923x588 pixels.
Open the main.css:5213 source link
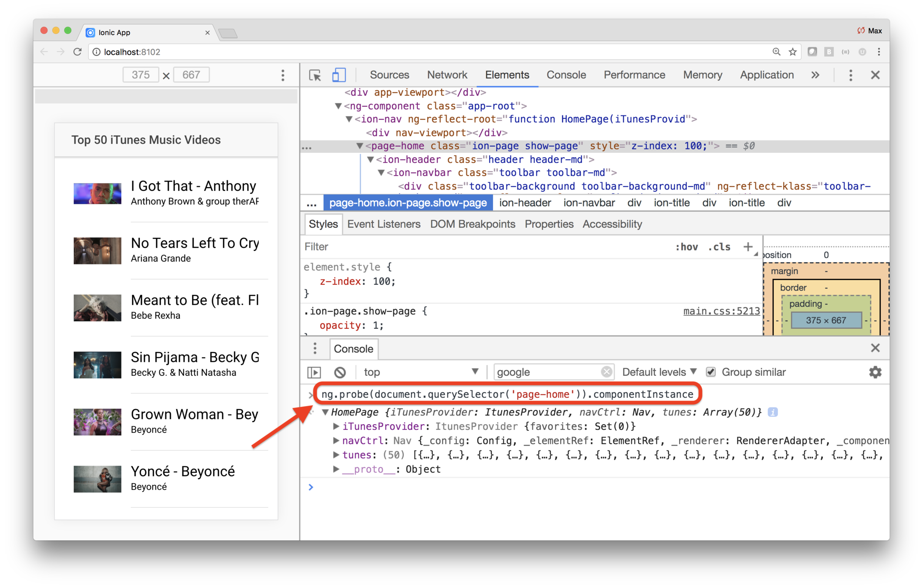721,311
